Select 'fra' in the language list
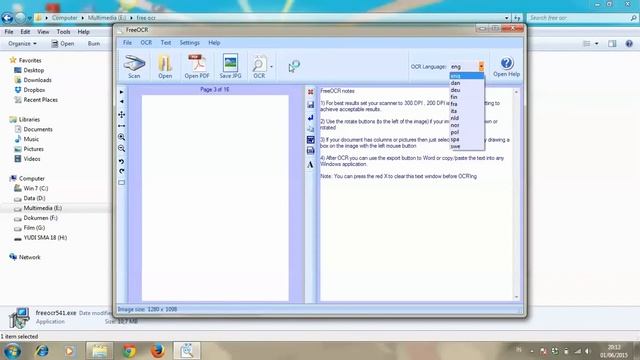This screenshot has width=640, height=360. pyautogui.click(x=467, y=104)
